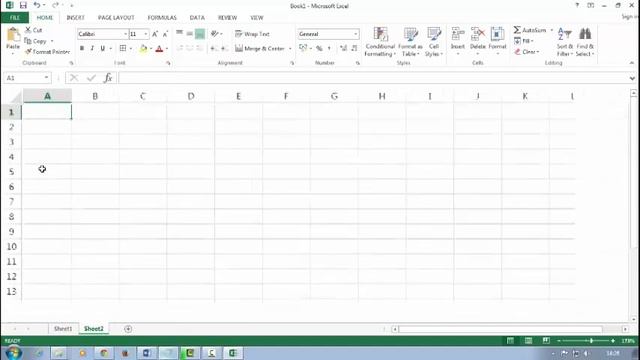Apply the Fill Color bucket

pos(143,49)
